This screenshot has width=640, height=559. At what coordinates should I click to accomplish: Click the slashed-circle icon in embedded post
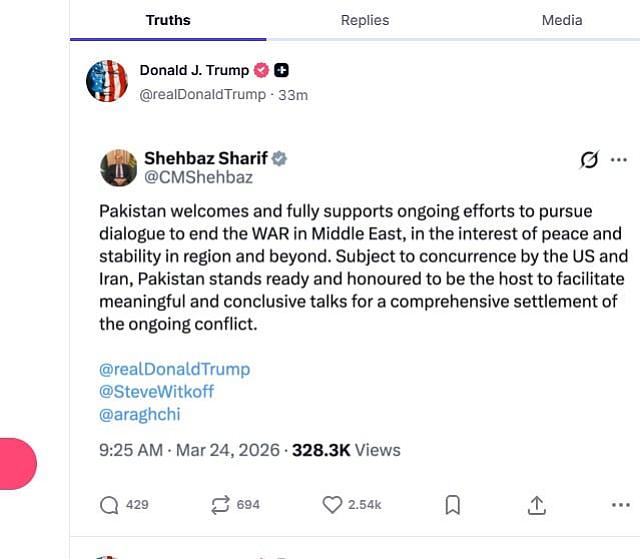pyautogui.click(x=589, y=160)
